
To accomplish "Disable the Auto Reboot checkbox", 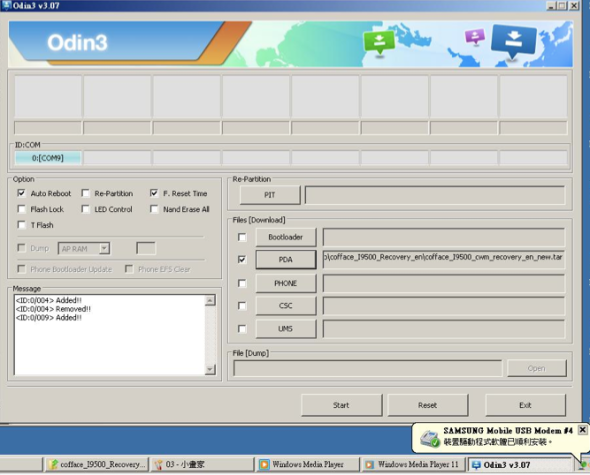I will [21, 193].
